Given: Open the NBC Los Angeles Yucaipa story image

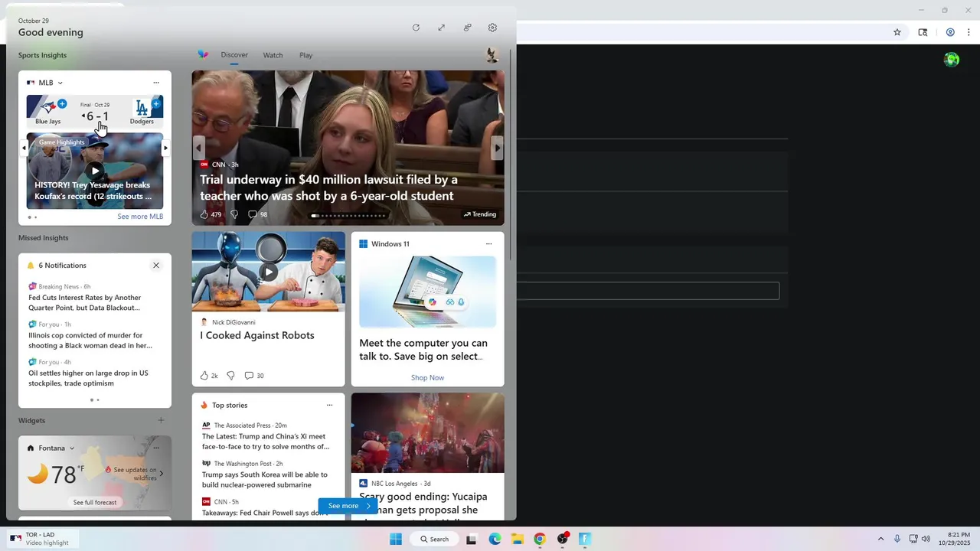Looking at the screenshot, I should pos(427,433).
